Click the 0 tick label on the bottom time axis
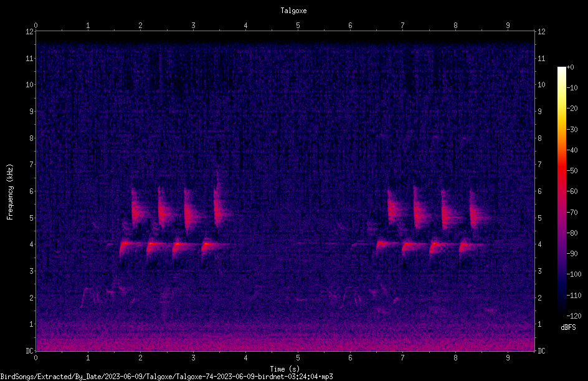 click(x=36, y=358)
